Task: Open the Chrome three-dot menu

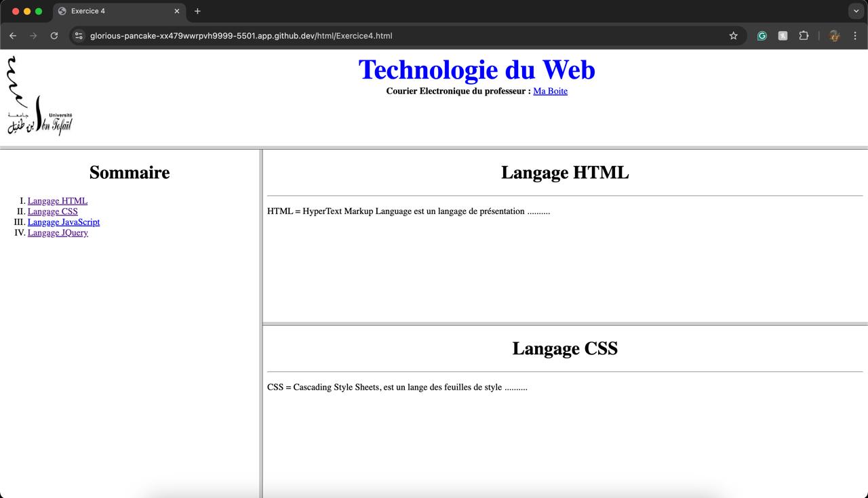Action: [854, 36]
